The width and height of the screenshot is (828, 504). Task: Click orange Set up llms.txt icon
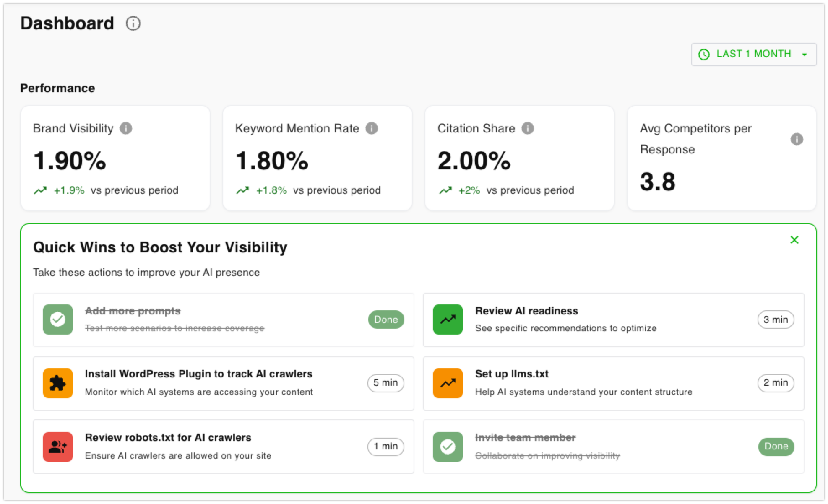448,383
